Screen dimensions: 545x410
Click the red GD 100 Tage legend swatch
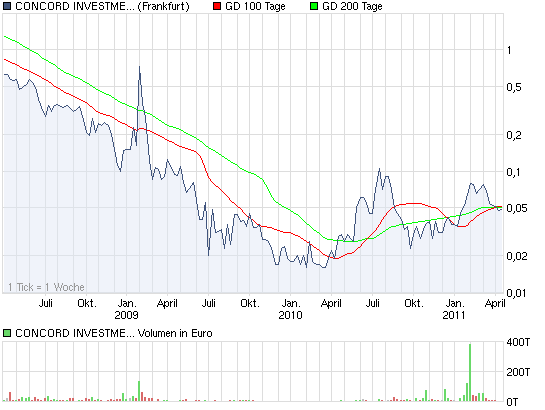(x=217, y=6)
